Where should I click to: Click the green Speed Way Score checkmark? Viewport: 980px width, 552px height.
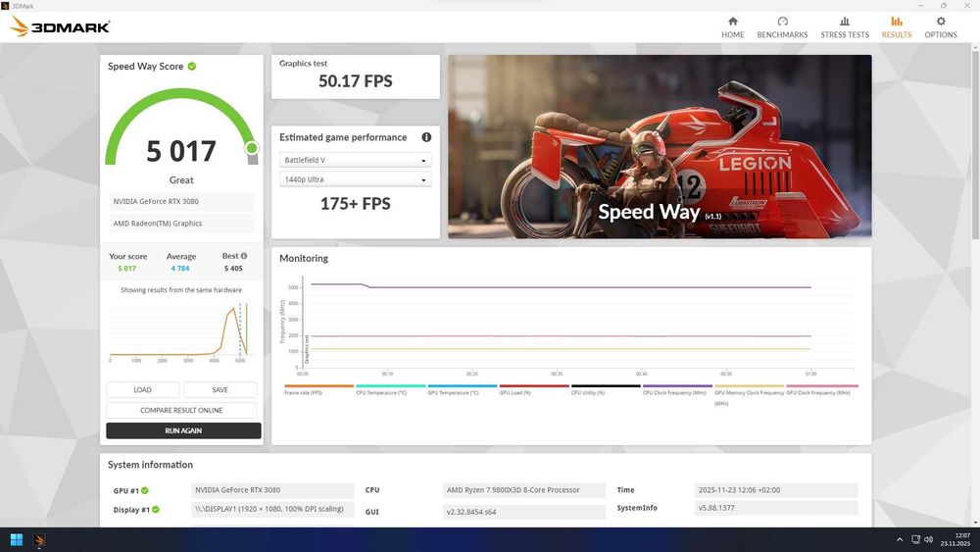[x=192, y=67]
